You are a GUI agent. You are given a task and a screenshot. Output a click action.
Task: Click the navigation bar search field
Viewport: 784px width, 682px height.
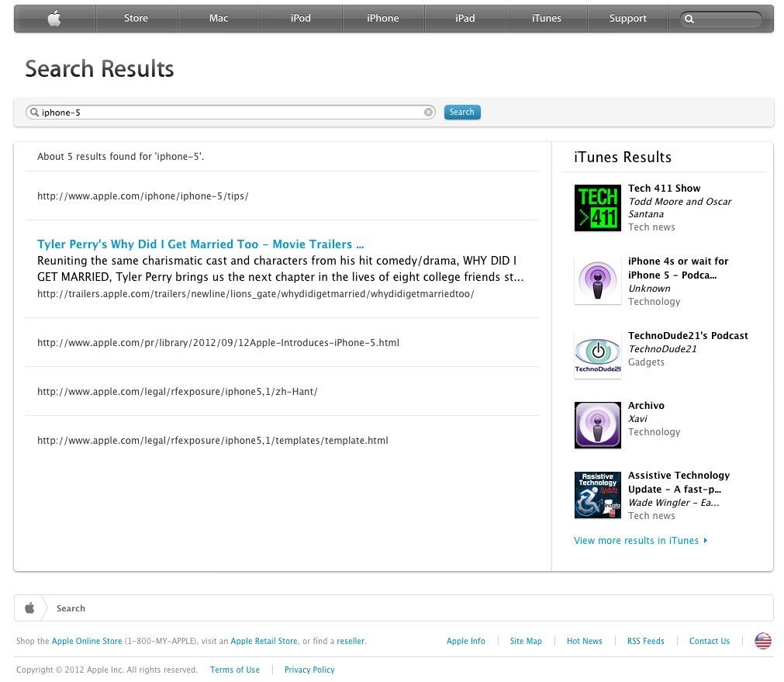[721, 19]
